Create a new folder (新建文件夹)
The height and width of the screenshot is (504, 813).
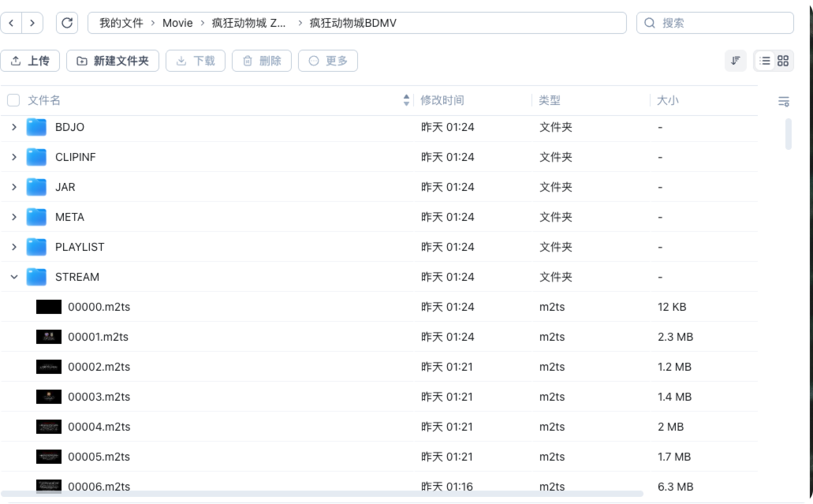113,61
